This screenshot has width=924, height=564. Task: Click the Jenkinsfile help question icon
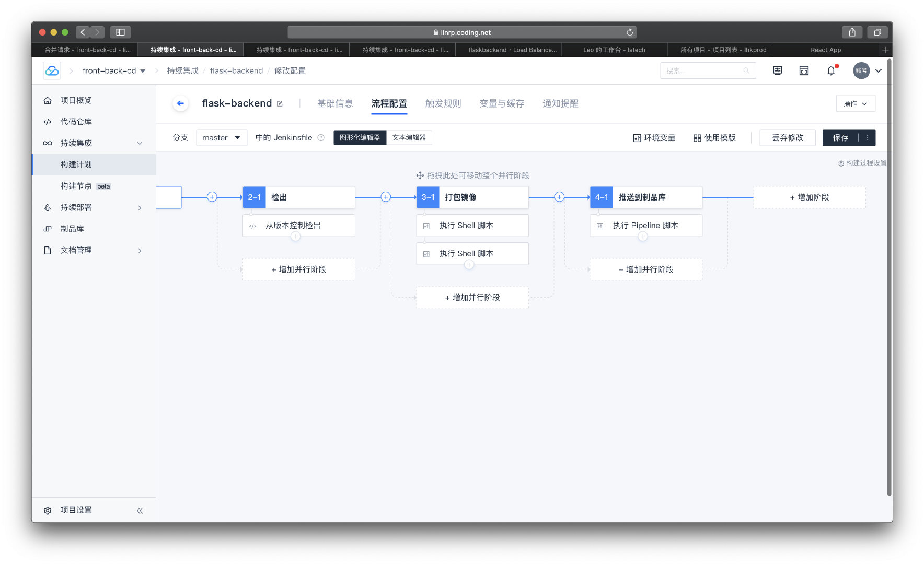coord(321,138)
